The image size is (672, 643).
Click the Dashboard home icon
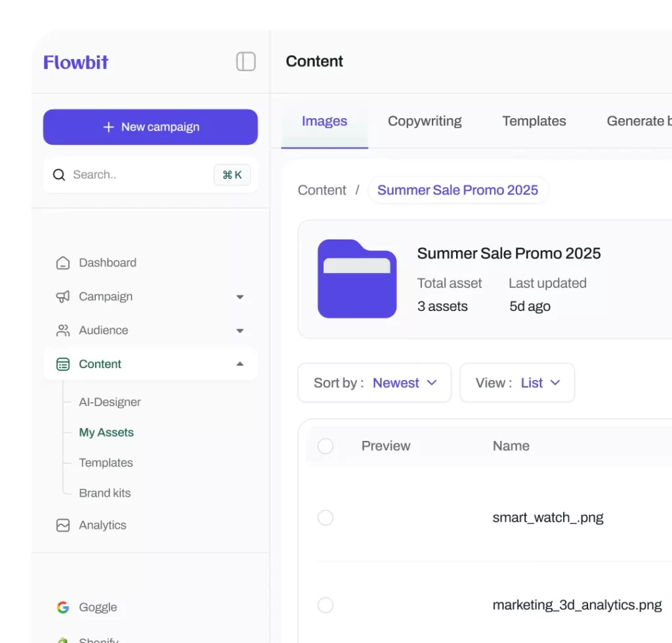(x=63, y=262)
